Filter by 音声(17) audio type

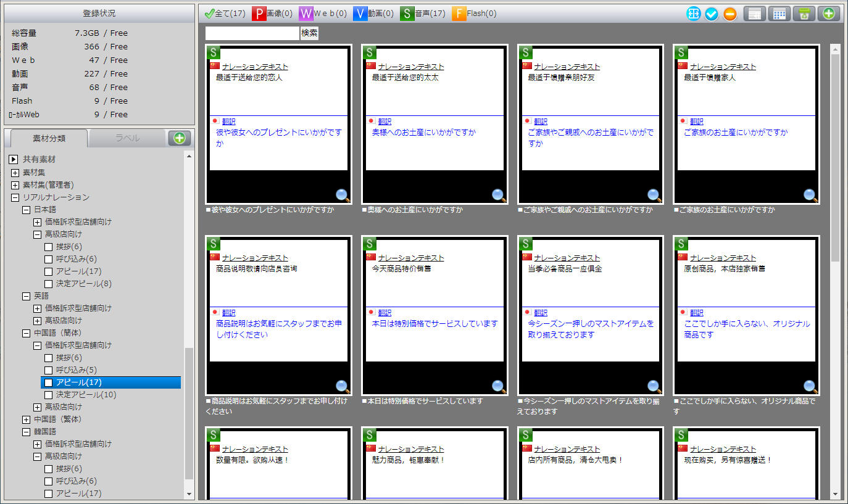tap(423, 14)
